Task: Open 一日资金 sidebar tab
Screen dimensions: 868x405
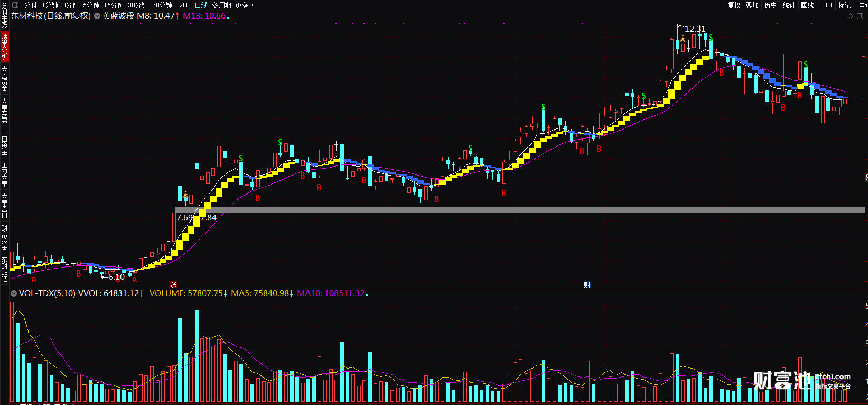Action: (x=4, y=143)
